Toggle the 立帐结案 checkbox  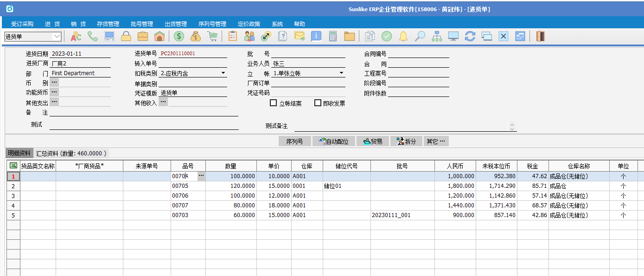coord(274,103)
